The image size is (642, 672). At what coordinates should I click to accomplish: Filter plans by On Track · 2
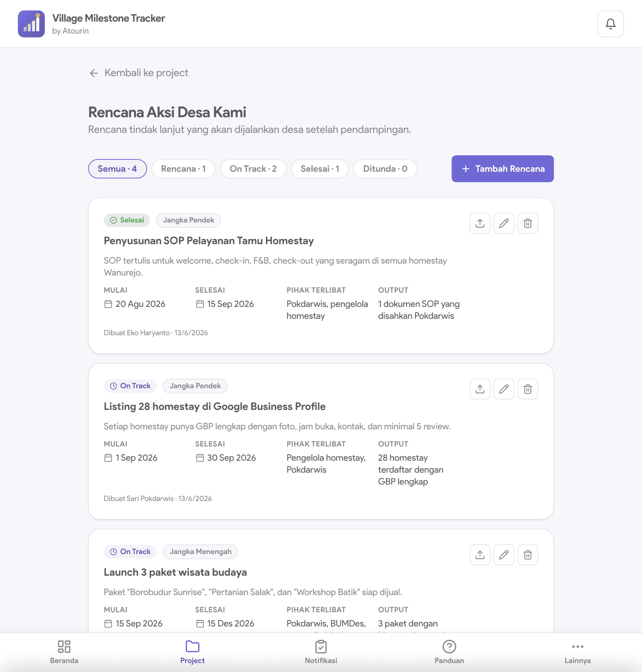[253, 169]
